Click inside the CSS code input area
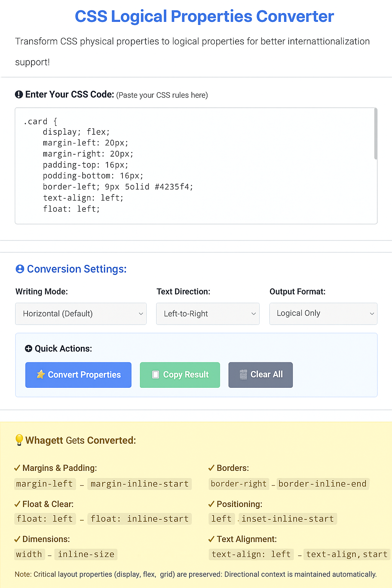 click(191, 165)
